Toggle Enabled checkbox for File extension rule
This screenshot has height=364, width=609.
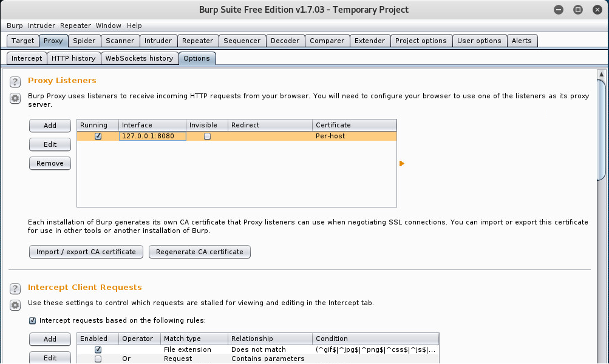pos(98,349)
